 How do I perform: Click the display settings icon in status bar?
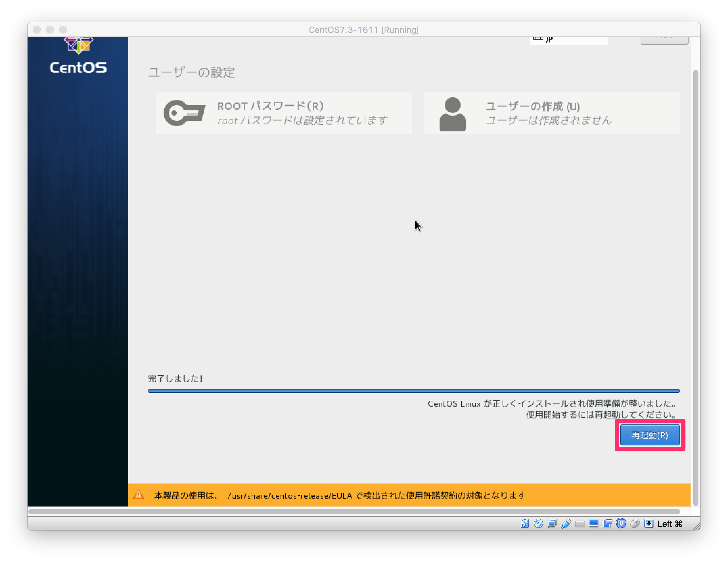[593, 523]
